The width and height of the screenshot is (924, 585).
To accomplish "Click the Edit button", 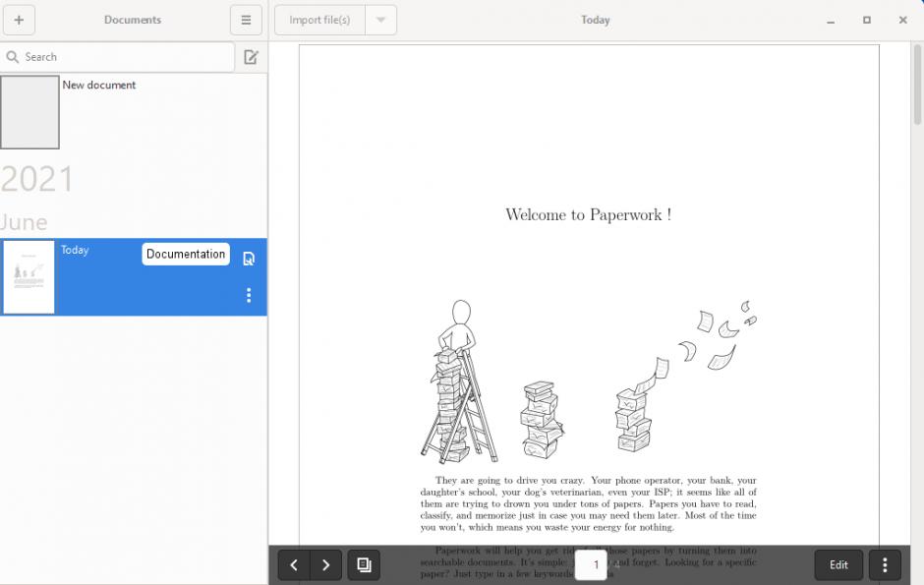I will (x=838, y=565).
